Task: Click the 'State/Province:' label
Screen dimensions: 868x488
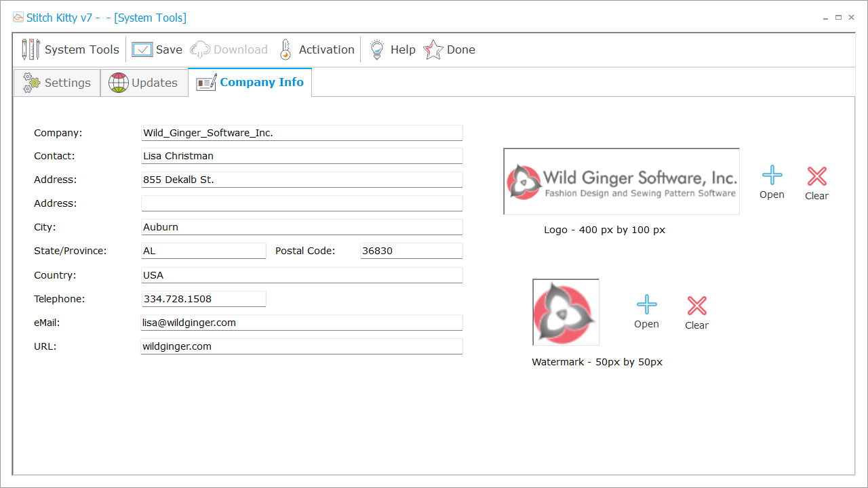Action: pos(71,251)
